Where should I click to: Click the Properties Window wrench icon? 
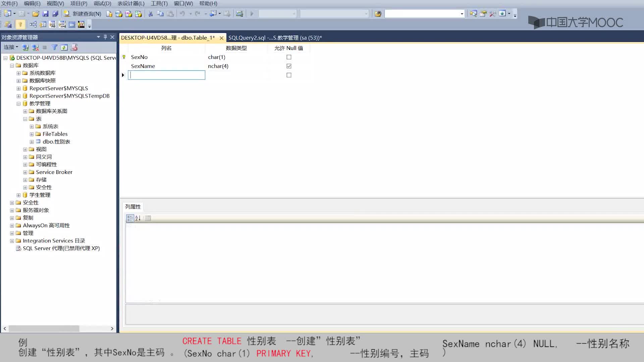point(483,14)
